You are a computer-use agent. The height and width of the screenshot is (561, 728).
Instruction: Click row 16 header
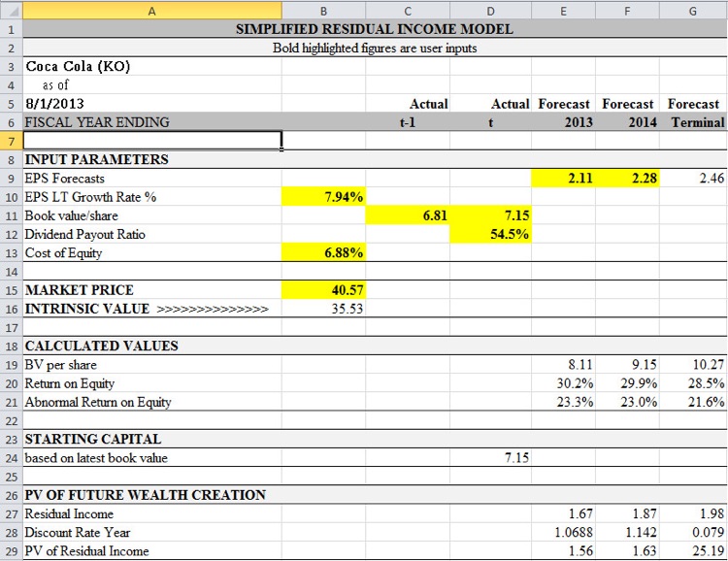[x=11, y=309]
